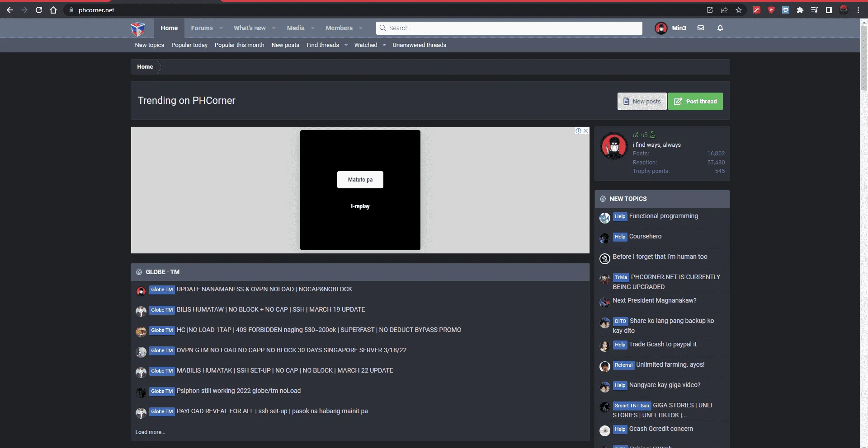Screen dimensions: 868x448
Task: Click Load more in Globe TM section
Action: [150, 432]
